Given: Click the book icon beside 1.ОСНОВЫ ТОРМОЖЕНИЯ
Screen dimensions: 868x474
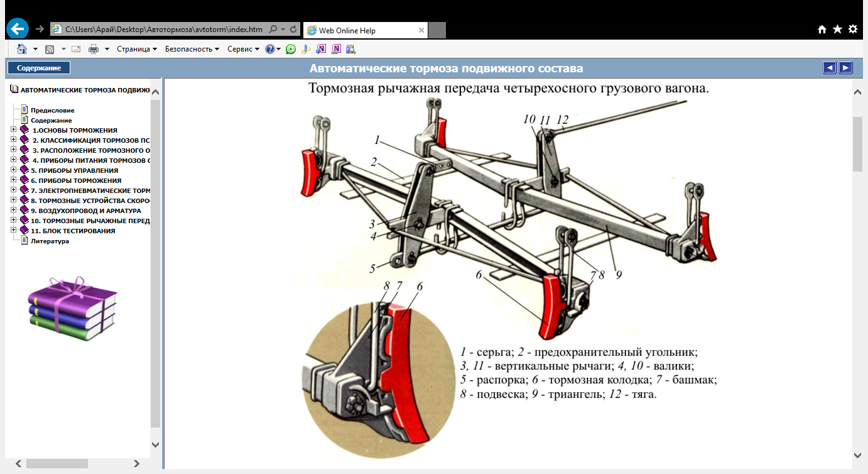Looking at the screenshot, I should click(x=24, y=130).
